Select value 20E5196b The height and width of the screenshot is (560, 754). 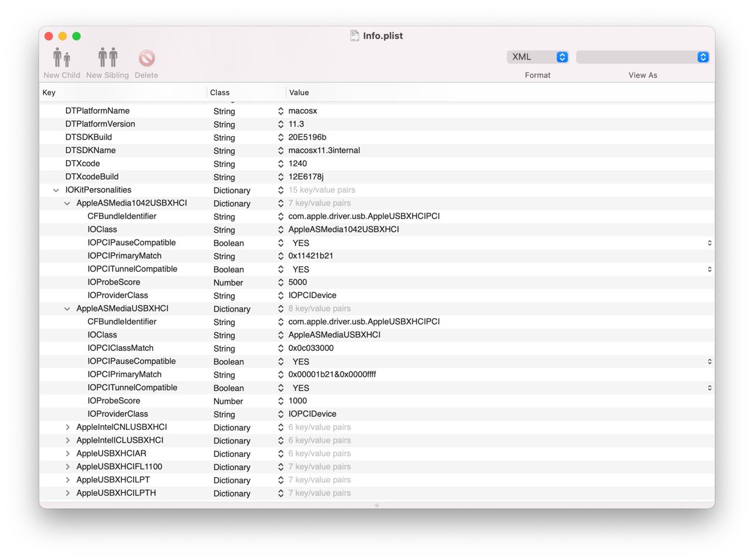click(x=307, y=137)
